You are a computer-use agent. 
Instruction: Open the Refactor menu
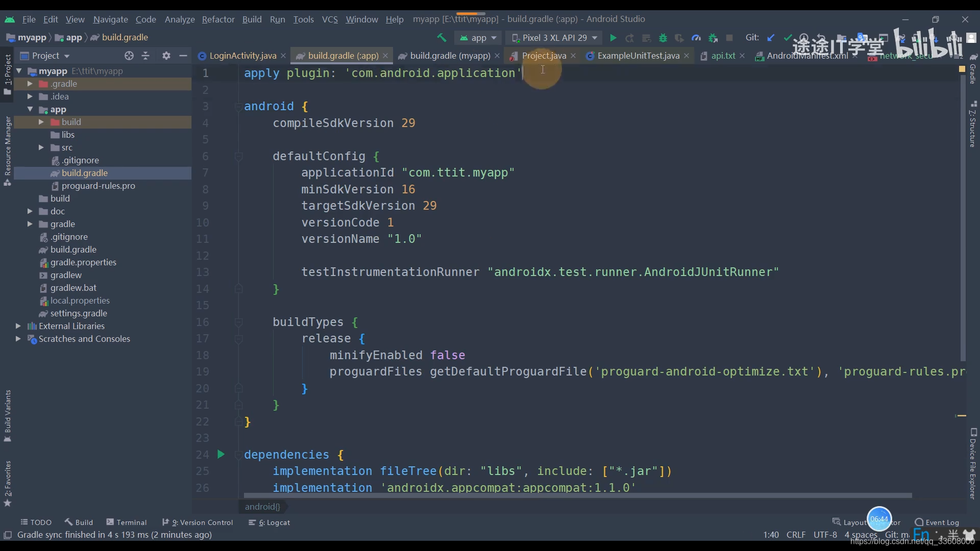[218, 19]
